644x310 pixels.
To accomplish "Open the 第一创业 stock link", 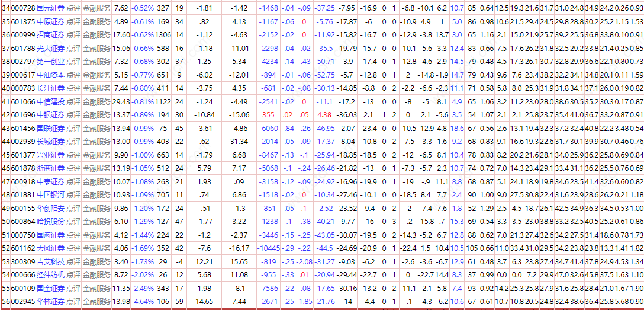I will coord(50,62).
